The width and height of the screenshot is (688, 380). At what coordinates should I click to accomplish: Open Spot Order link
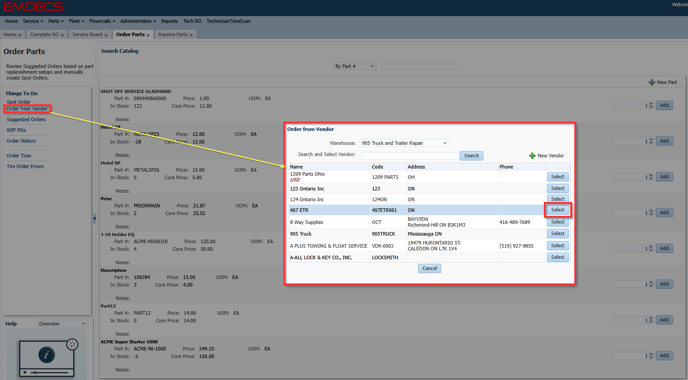(18, 102)
